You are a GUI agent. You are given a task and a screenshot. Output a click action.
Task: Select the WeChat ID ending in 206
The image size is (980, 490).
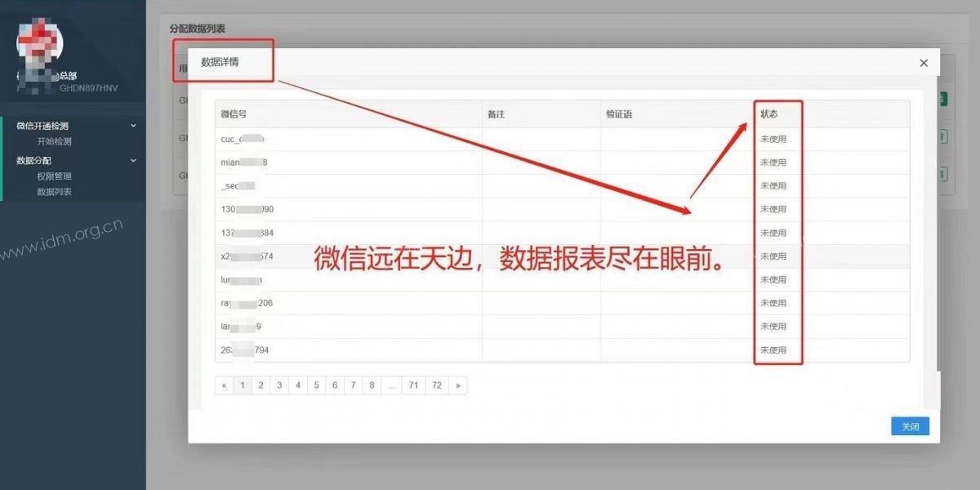point(247,303)
